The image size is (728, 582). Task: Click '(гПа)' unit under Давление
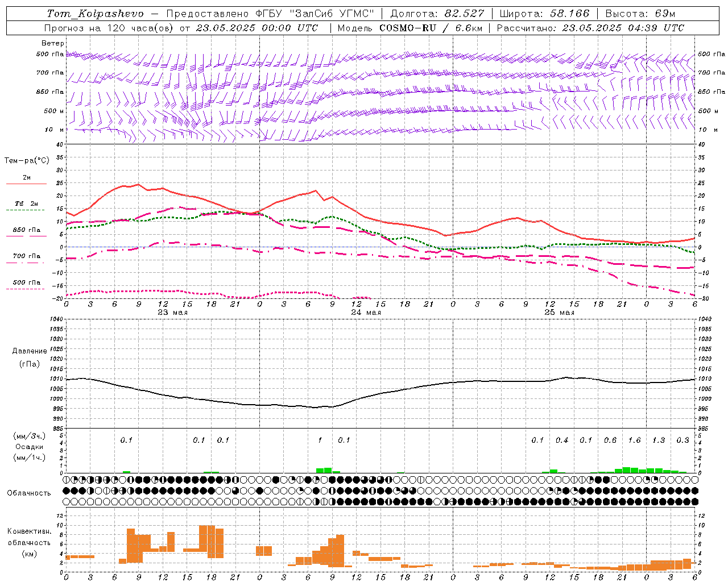point(29,364)
